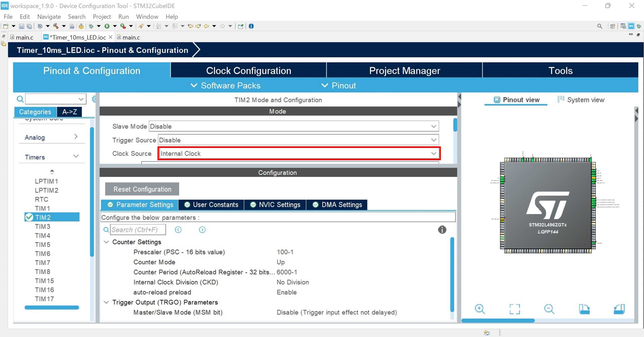Switch to DMA Settings tab

[337, 205]
